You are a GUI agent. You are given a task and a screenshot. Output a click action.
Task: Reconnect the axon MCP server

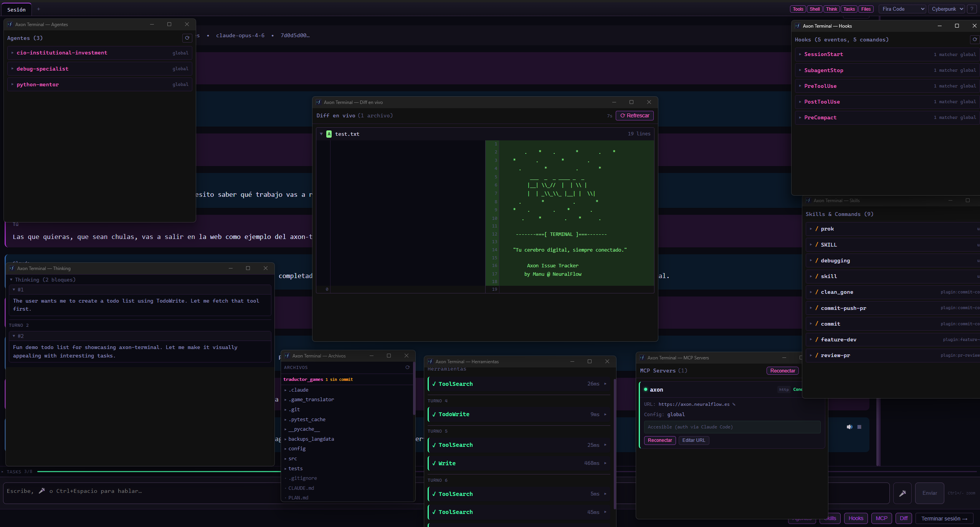tap(659, 440)
